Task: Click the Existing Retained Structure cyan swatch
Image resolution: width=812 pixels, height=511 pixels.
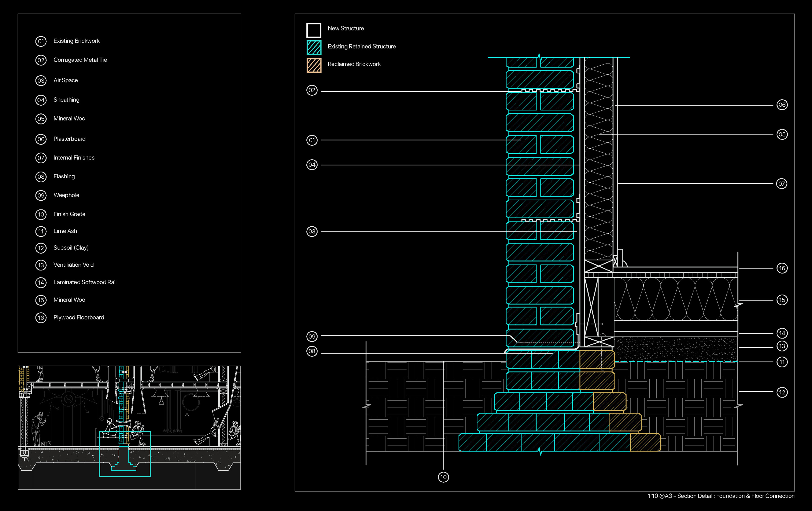Action: coord(314,48)
